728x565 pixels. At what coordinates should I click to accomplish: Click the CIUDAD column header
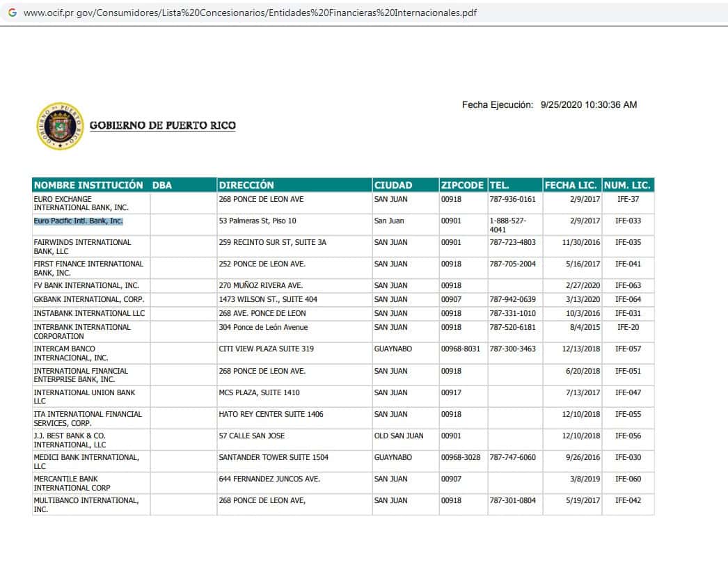click(393, 185)
